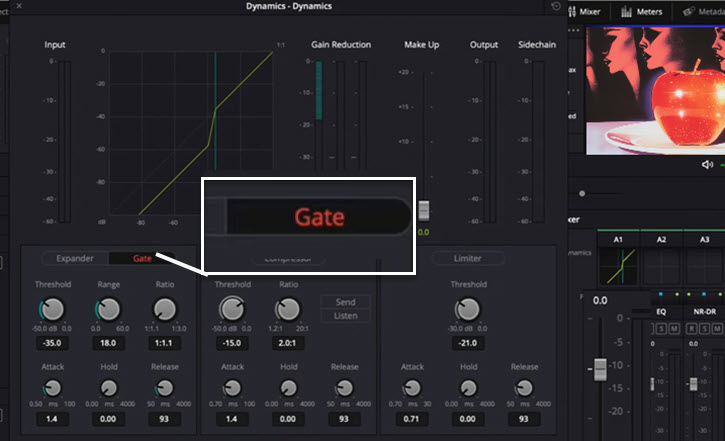Mute the NR-DR track with M
725x441 pixels.
(x=717, y=329)
